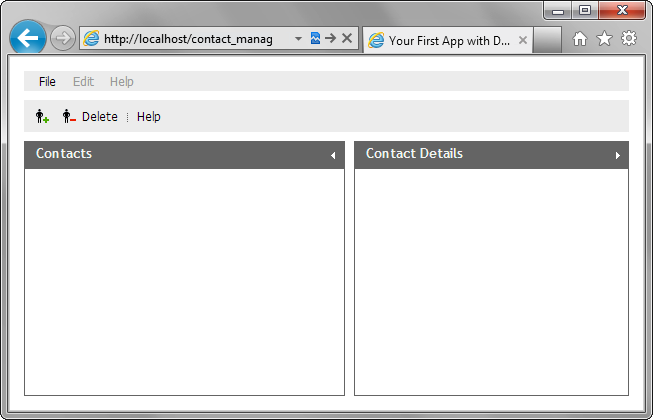Click Help in the toolbar
This screenshot has width=653, height=420.
tap(149, 117)
